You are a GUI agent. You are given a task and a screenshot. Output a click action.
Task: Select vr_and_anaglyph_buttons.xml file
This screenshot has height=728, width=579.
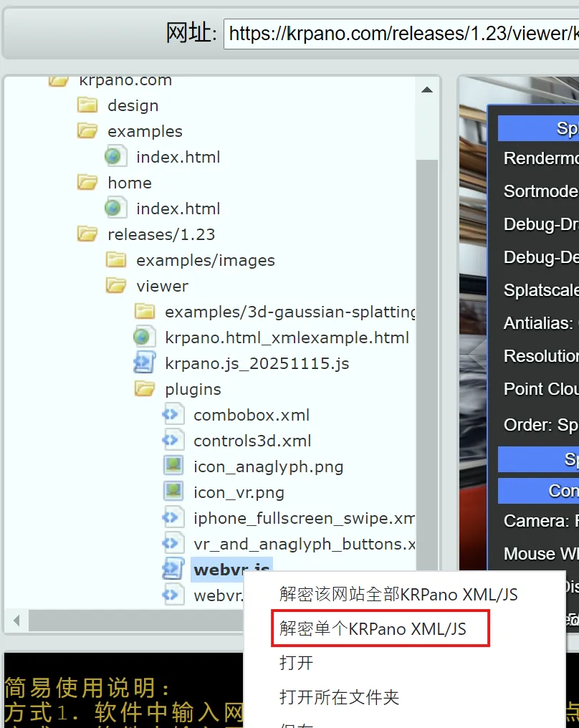click(304, 544)
